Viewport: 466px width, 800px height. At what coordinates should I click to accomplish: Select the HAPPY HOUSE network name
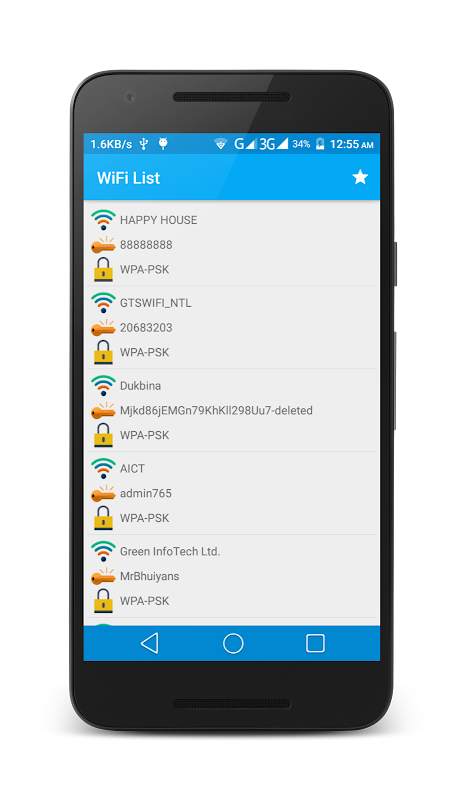[x=158, y=220]
